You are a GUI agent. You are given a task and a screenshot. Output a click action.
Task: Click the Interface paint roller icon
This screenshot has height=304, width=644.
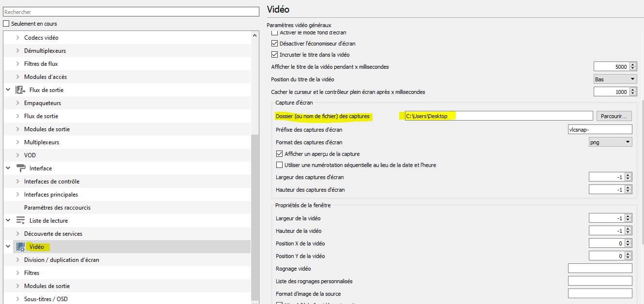(x=20, y=168)
